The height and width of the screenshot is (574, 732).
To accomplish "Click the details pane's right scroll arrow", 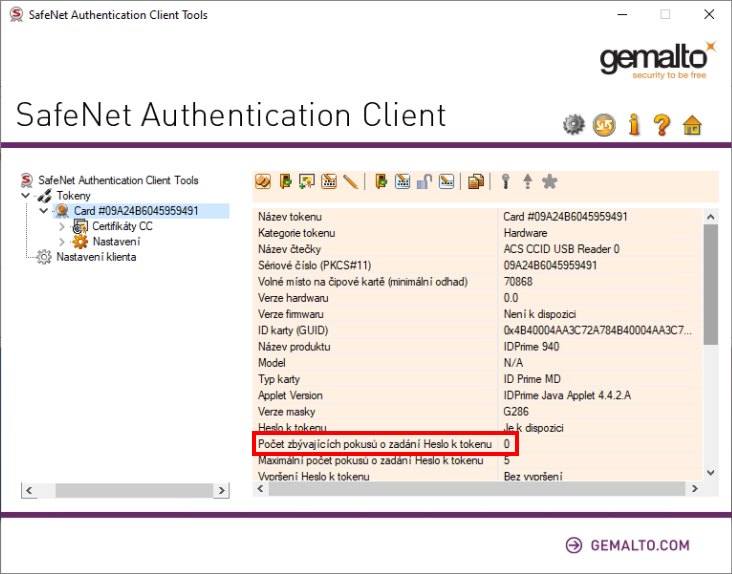I will coord(695,489).
